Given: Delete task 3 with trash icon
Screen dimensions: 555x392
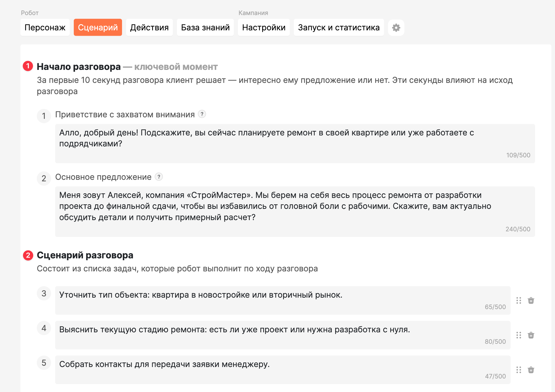Looking at the screenshot, I should [531, 300].
